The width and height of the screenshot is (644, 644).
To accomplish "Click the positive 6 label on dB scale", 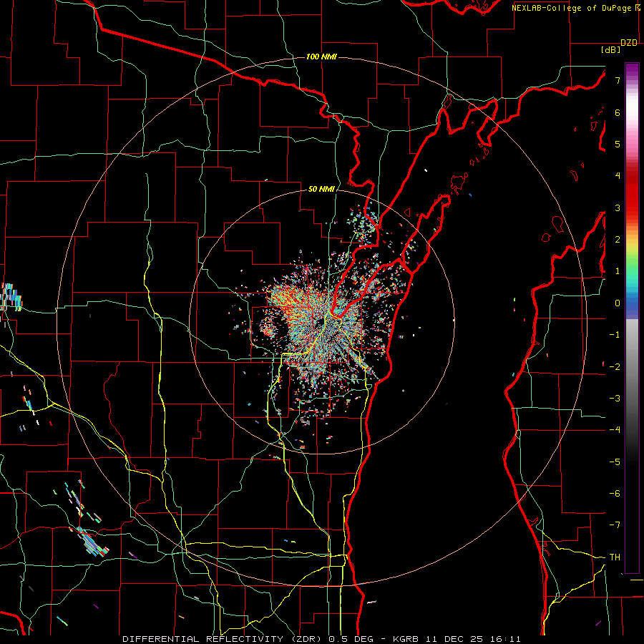I will click(618, 112).
